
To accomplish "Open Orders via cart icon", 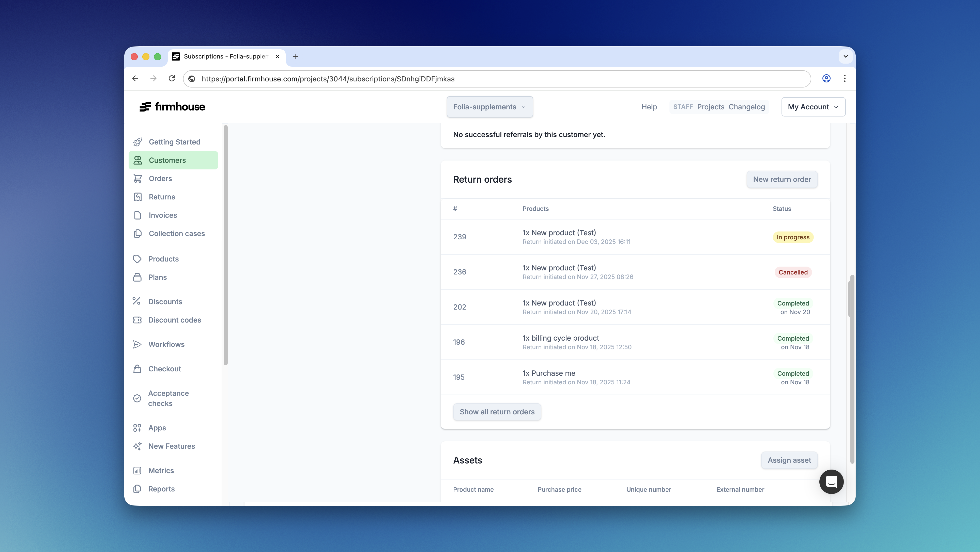I will click(138, 179).
